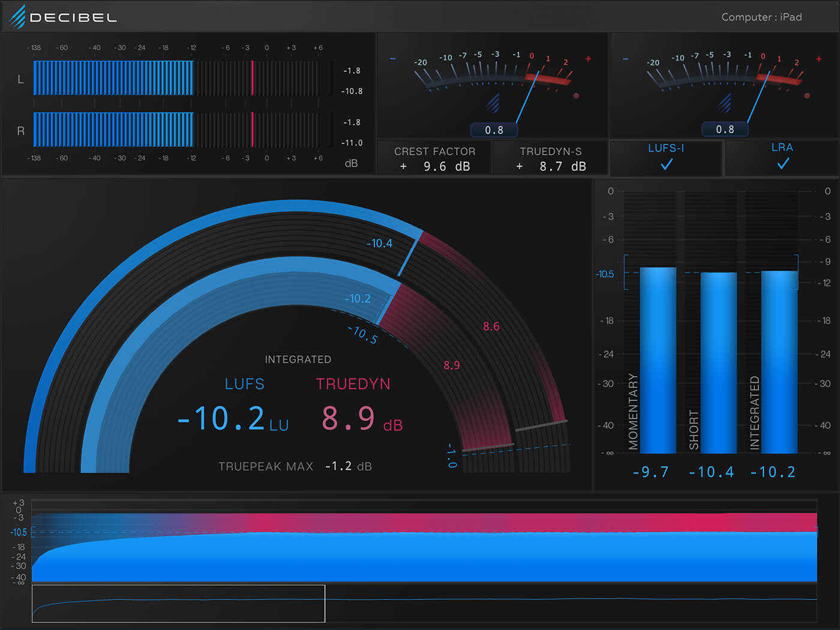840x630 pixels.
Task: Toggle the INTEGRATED label on the arc meter
Action: pyautogui.click(x=298, y=359)
